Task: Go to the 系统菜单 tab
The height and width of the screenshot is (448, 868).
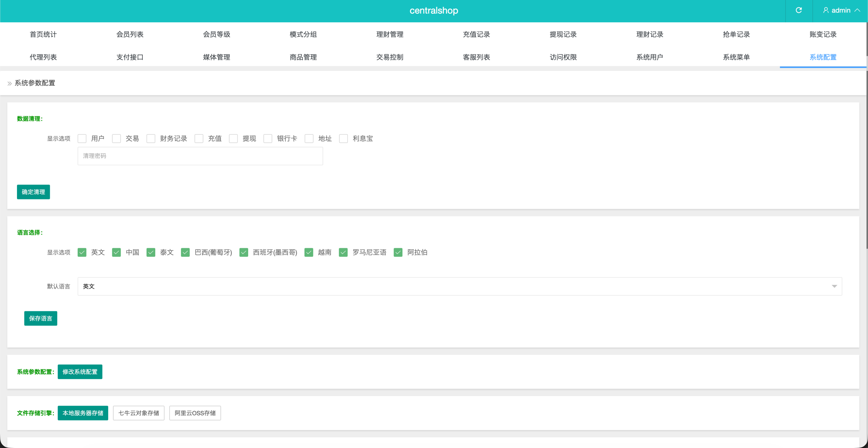Action: tap(736, 57)
